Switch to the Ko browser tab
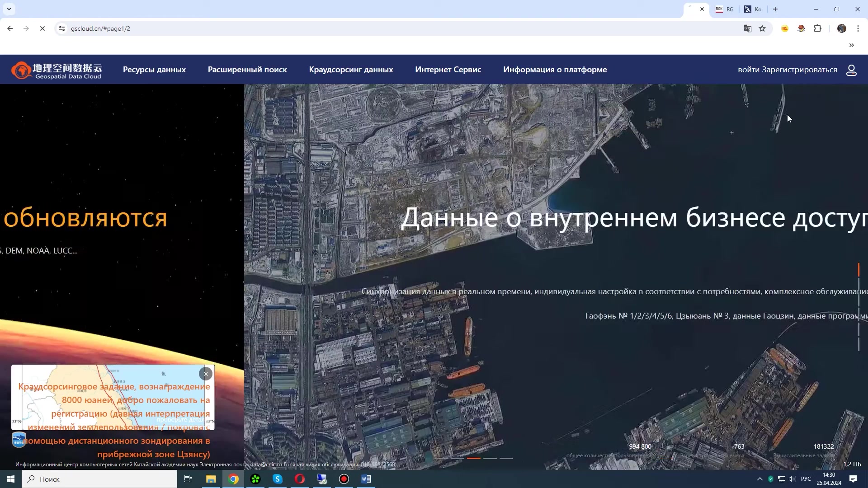The height and width of the screenshot is (488, 868). [754, 9]
